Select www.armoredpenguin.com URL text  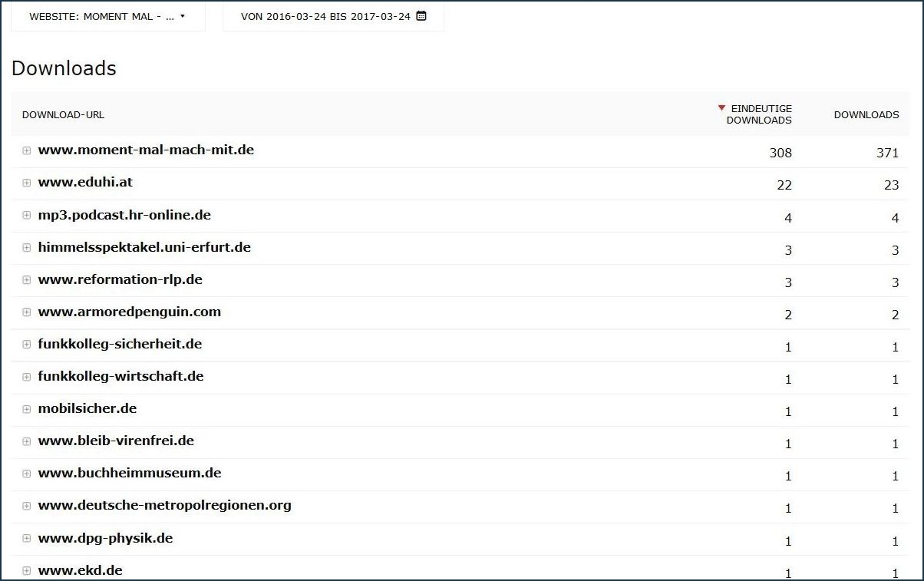tap(130, 312)
